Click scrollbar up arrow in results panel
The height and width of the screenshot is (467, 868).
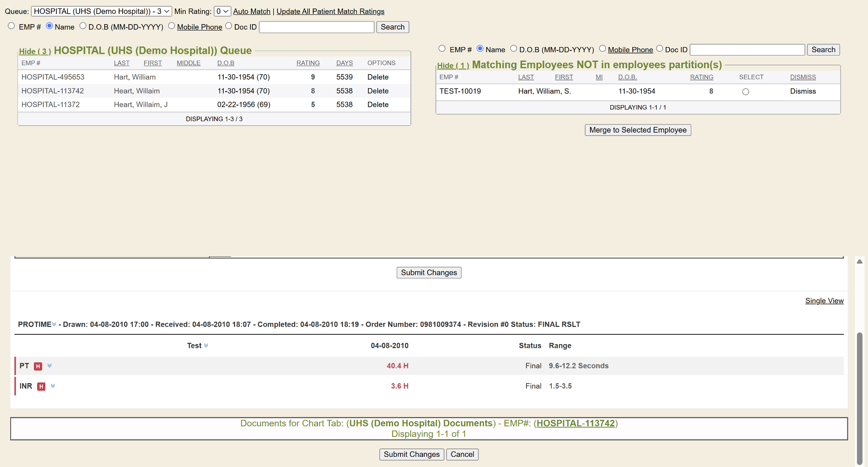point(860,261)
